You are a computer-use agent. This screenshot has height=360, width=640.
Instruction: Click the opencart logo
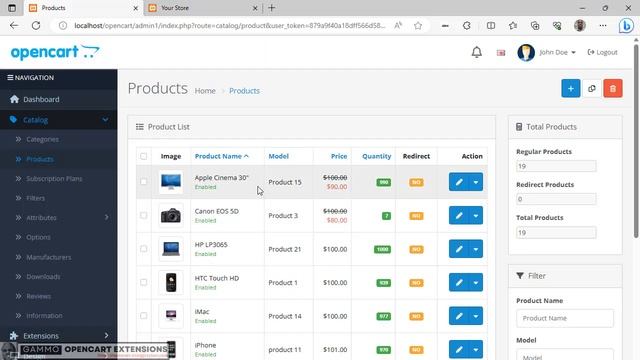55,52
